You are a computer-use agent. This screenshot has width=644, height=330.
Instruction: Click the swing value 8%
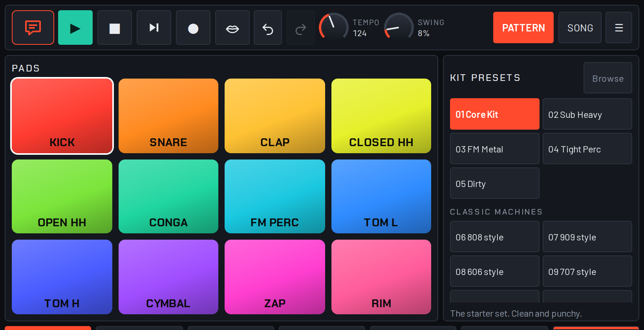[424, 33]
